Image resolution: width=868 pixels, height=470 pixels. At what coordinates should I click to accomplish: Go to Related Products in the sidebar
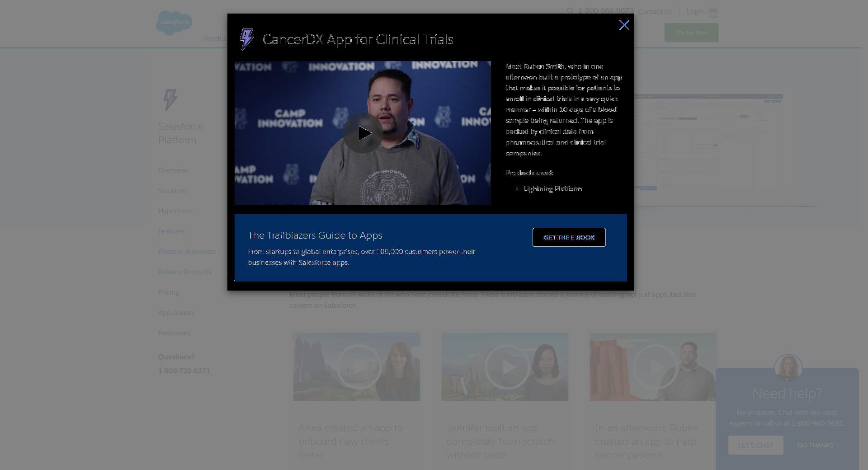(x=184, y=272)
